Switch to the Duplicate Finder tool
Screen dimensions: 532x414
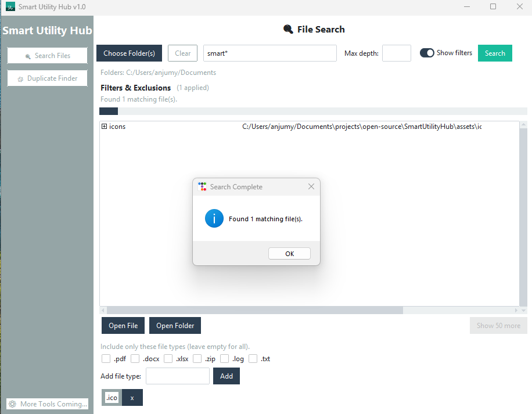[47, 78]
